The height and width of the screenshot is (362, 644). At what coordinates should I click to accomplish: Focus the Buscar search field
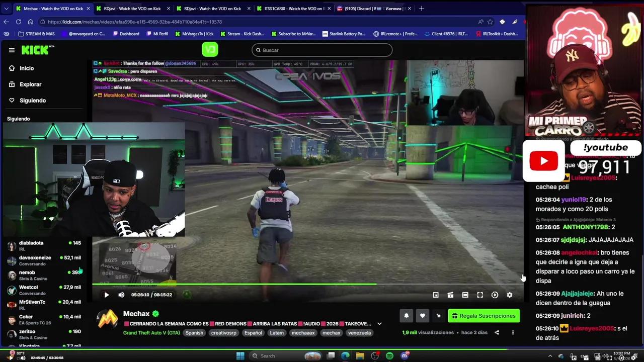[x=322, y=50]
